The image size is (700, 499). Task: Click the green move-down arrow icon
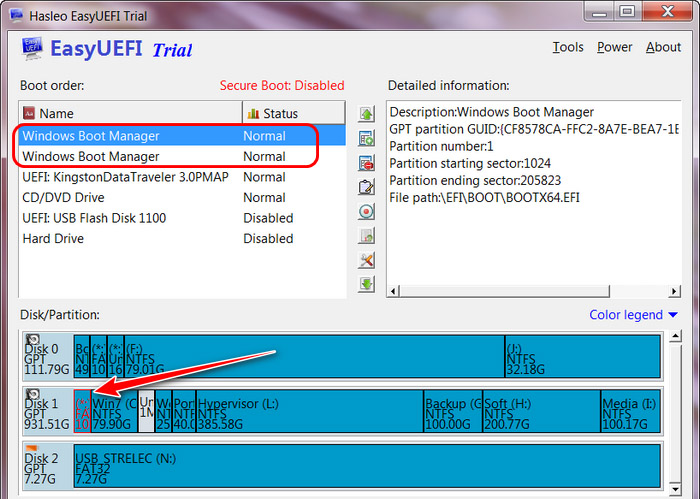(366, 284)
